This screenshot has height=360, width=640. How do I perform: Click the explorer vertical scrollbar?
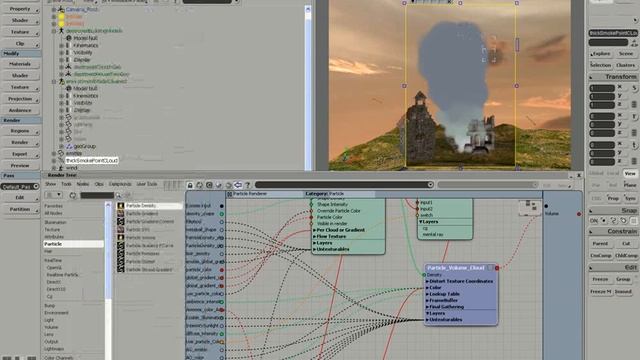pyautogui.click(x=308, y=87)
